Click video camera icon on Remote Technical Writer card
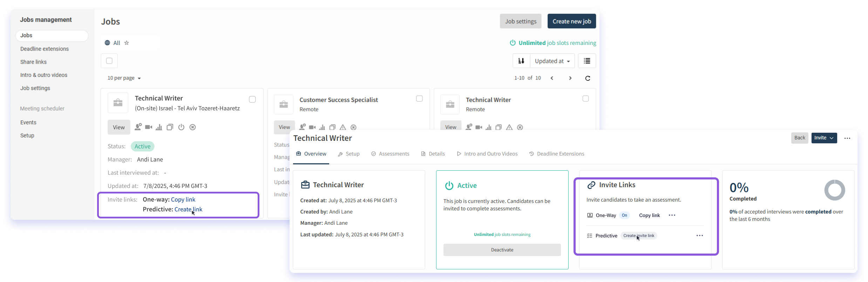 point(479,127)
